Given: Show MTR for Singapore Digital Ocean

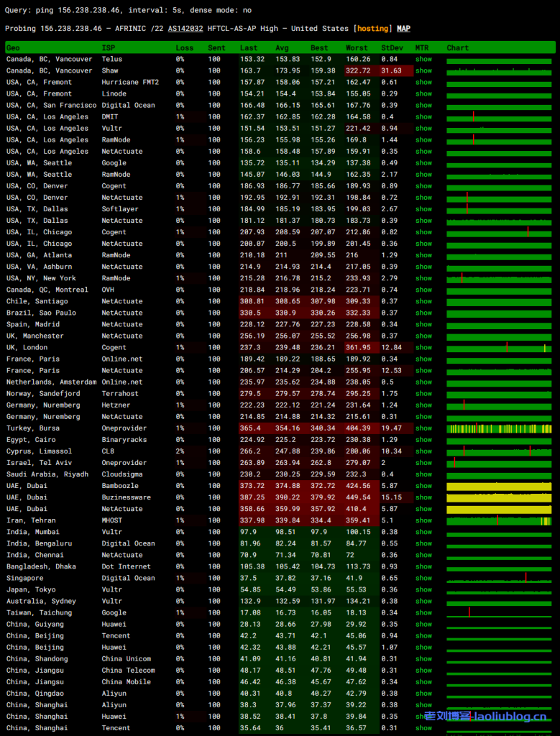Looking at the screenshot, I should (x=423, y=578).
